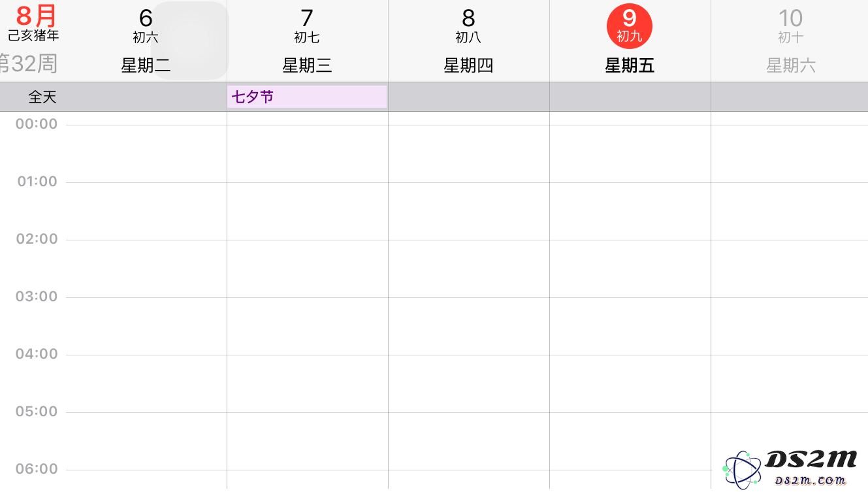Select Thursday the 8th column header

coord(468,41)
